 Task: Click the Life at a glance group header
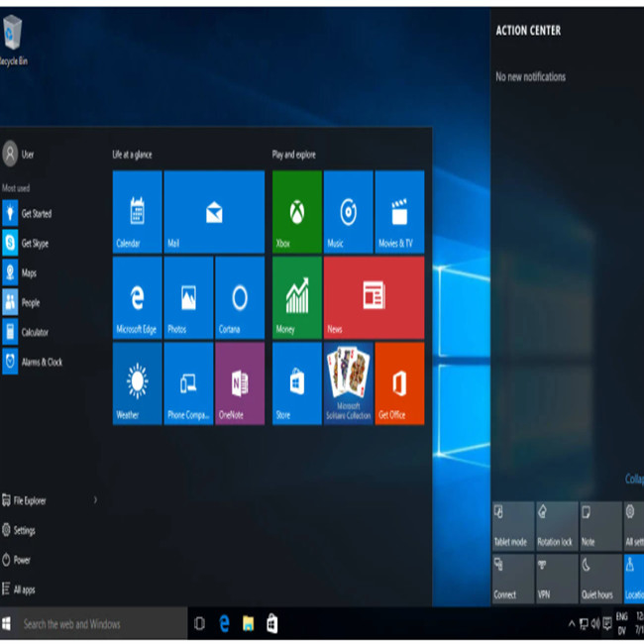point(132,155)
